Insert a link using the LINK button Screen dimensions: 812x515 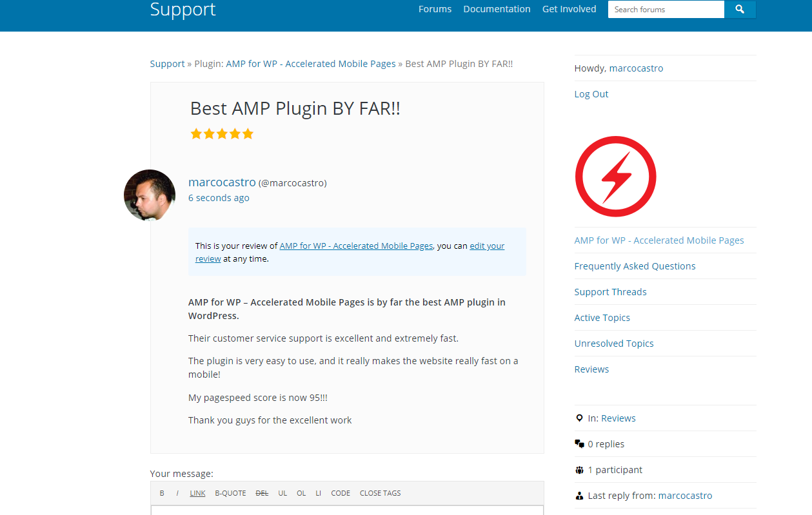click(197, 493)
